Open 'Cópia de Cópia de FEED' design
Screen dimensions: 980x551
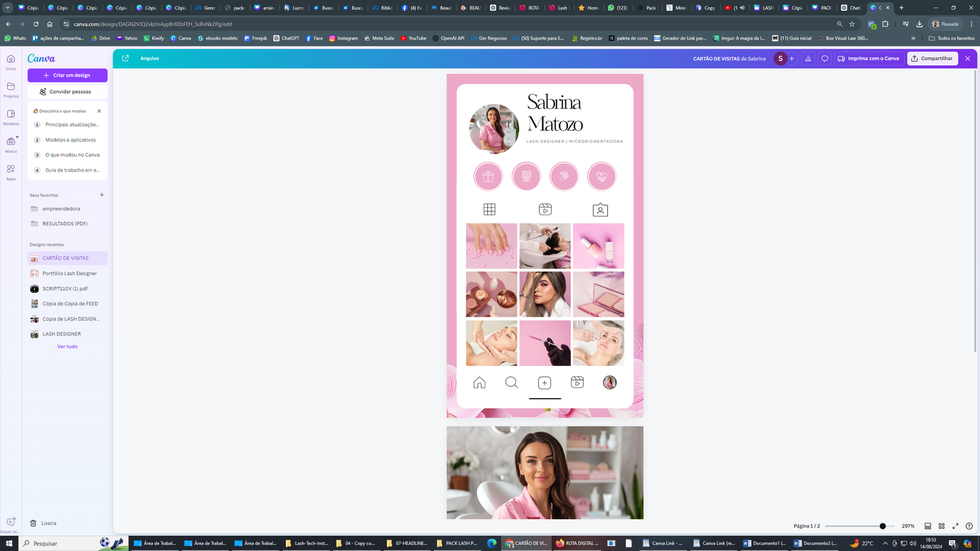tap(68, 304)
